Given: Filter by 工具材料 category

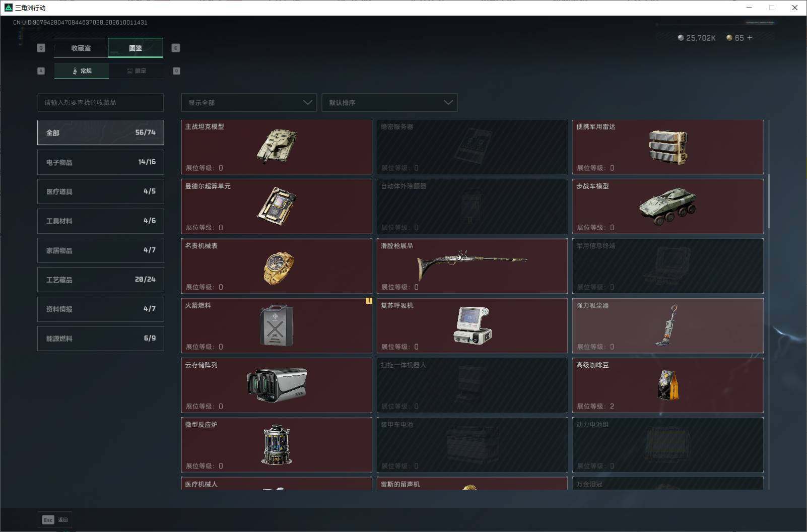Looking at the screenshot, I should 101,221.
